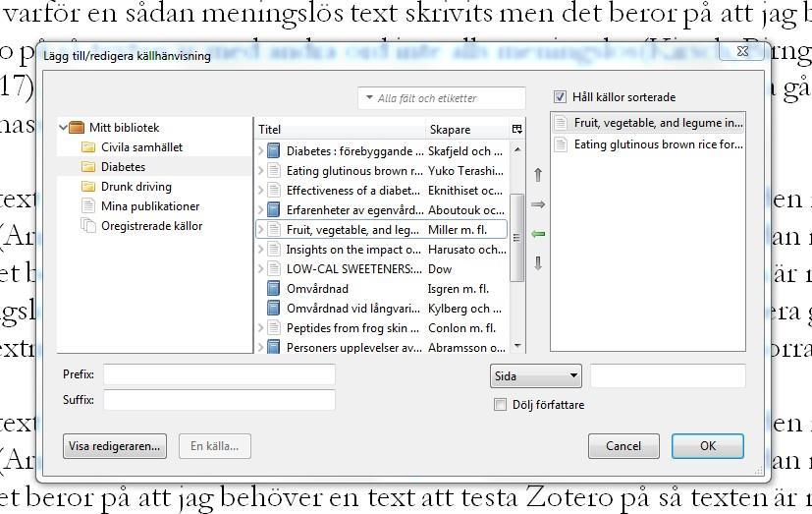Select Oregistrerade källor in library tree
Viewport: 812px width, 514px height.
[x=152, y=226]
